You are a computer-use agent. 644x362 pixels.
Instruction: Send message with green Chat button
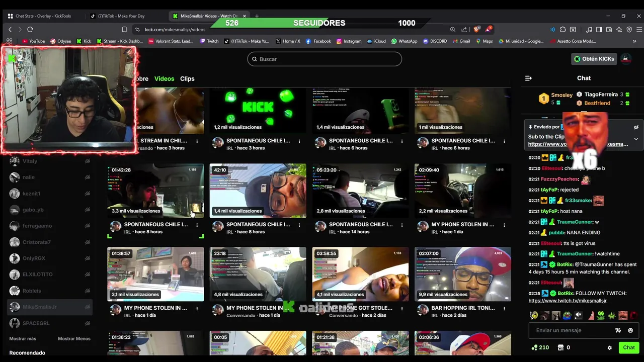(629, 347)
